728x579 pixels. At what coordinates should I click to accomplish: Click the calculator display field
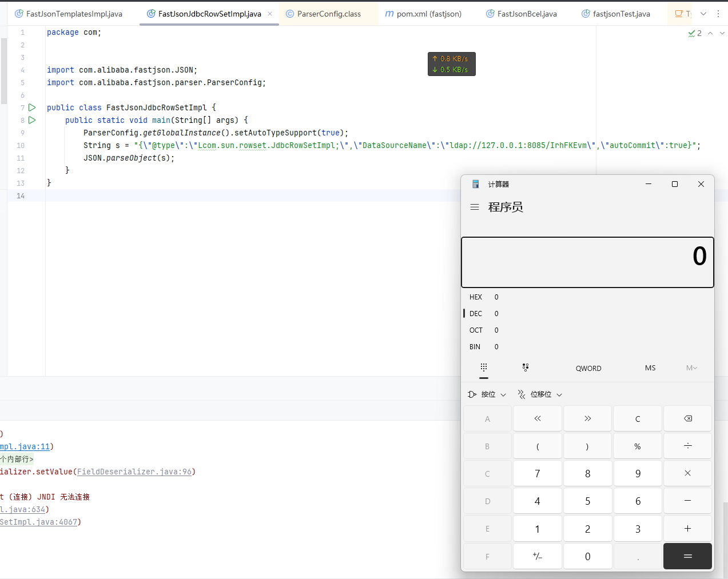pyautogui.click(x=587, y=262)
